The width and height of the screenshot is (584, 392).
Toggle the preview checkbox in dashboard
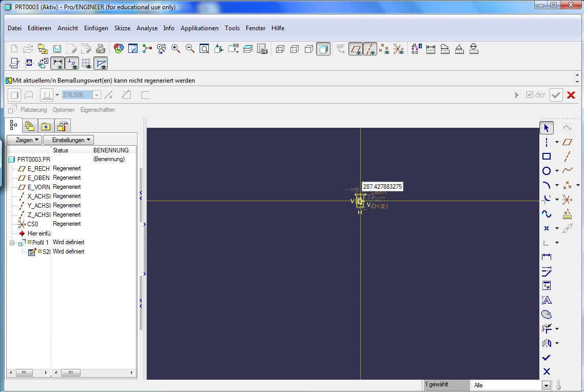point(530,94)
